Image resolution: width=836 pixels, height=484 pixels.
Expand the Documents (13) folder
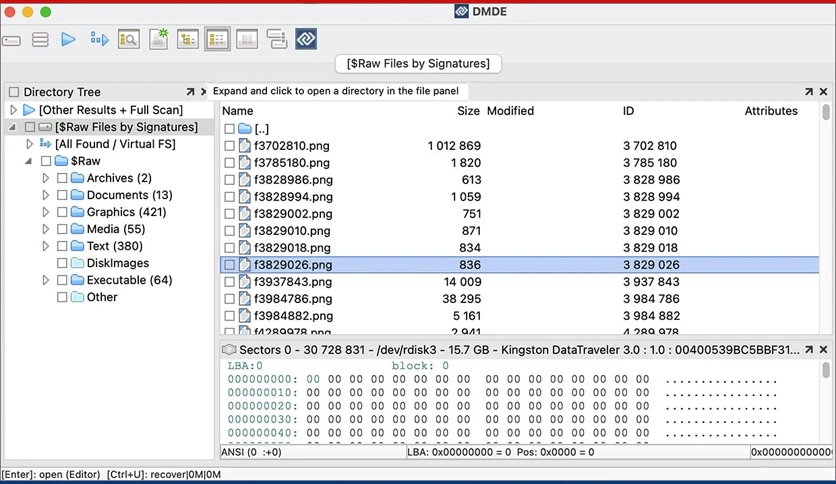[45, 195]
